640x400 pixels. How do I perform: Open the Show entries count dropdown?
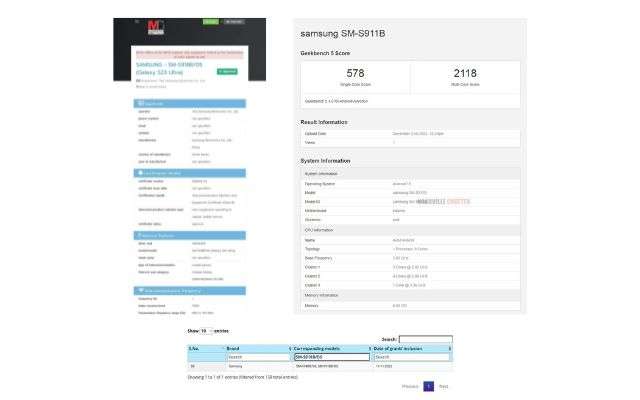(x=206, y=331)
